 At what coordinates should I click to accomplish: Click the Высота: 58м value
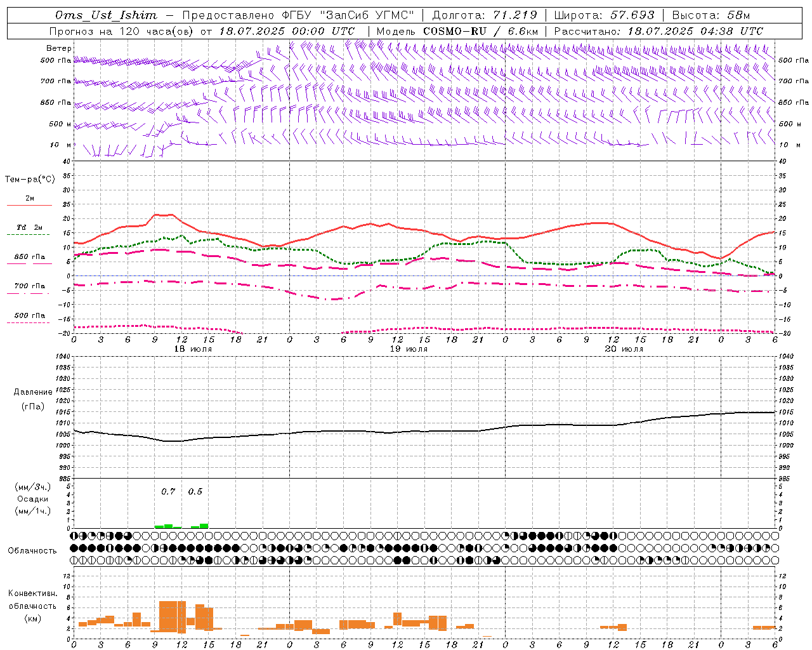710,15
